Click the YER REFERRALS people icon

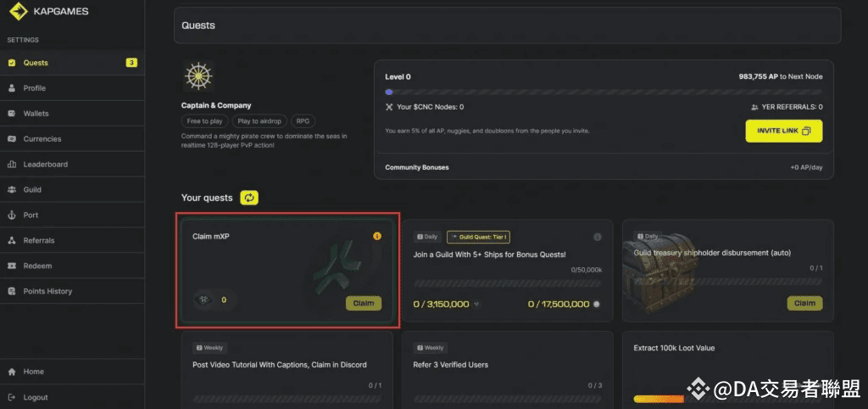point(754,107)
